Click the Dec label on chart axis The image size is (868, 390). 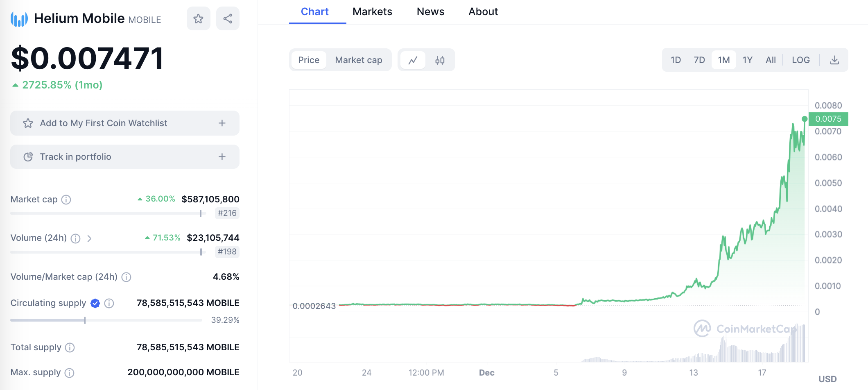click(487, 373)
